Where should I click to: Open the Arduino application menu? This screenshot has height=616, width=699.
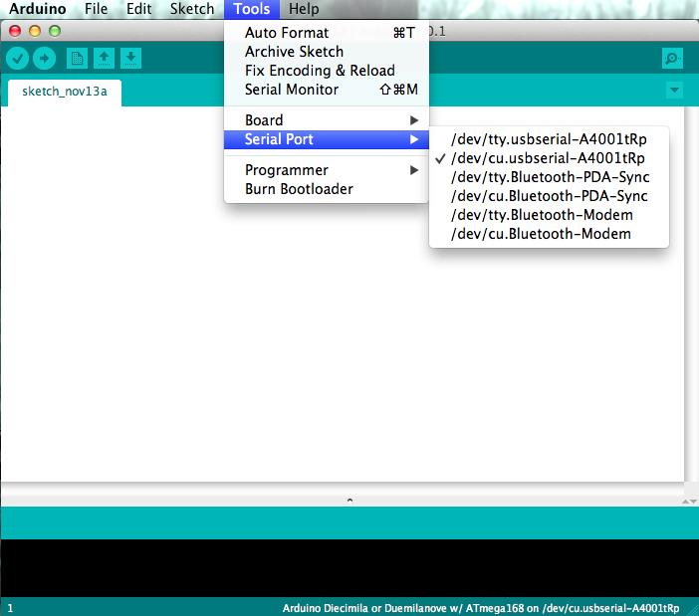click(38, 9)
